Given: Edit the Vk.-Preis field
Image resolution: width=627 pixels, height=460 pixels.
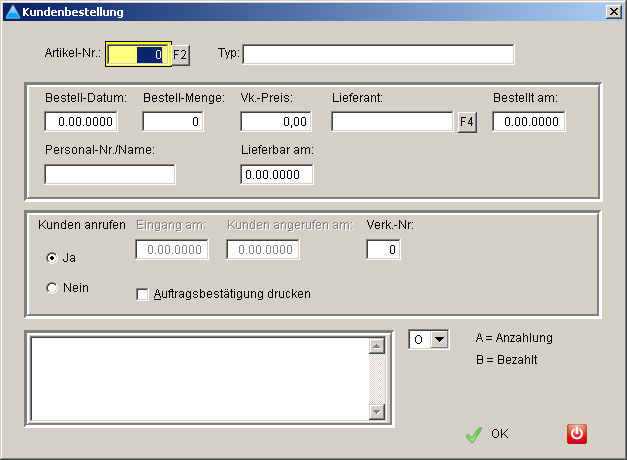Looking at the screenshot, I should [x=276, y=122].
